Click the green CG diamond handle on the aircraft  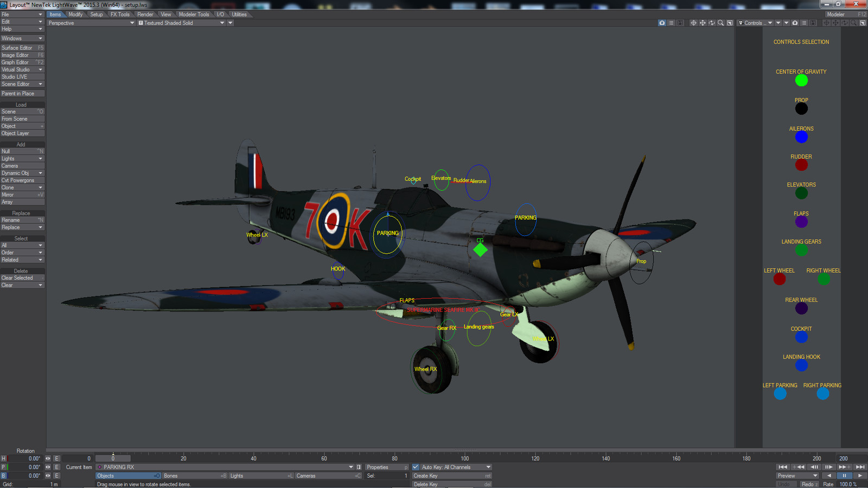480,250
